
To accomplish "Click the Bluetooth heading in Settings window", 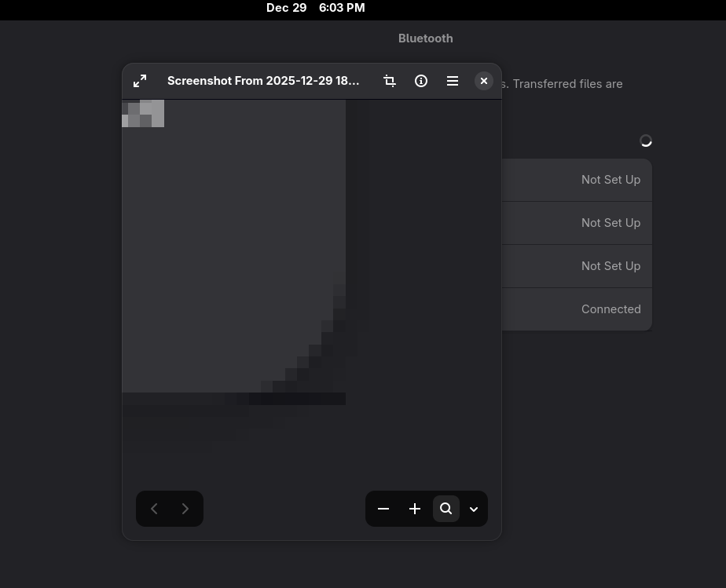I will click(426, 38).
